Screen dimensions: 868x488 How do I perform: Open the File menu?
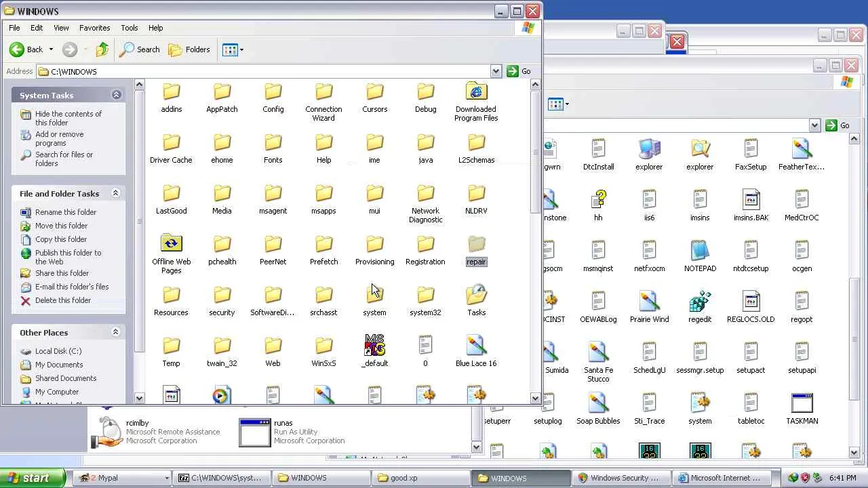pos(14,28)
